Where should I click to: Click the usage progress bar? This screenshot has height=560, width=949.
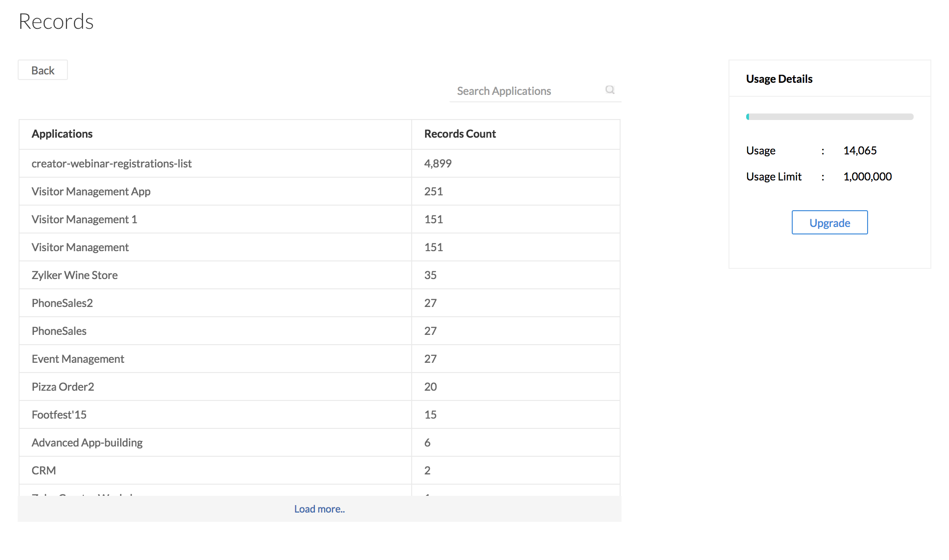829,117
